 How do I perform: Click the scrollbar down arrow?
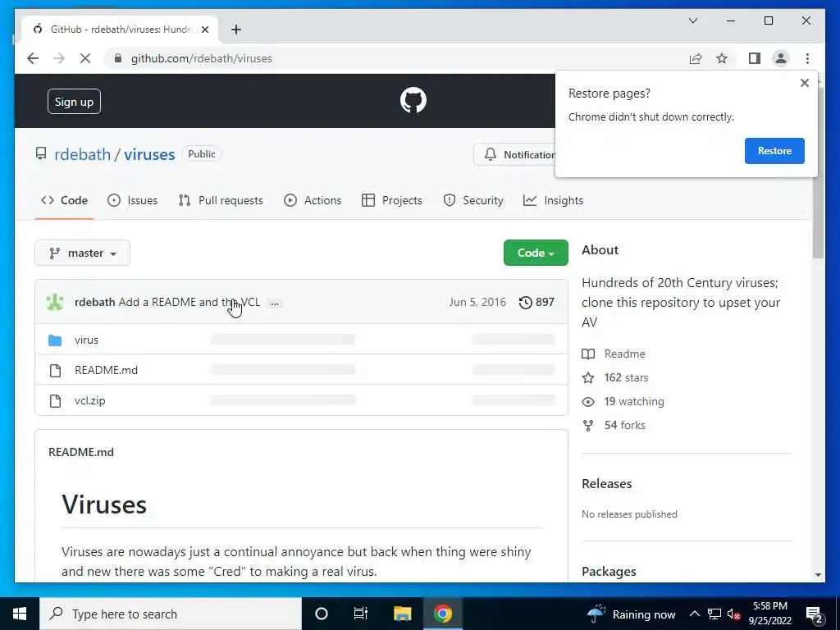[x=818, y=575]
